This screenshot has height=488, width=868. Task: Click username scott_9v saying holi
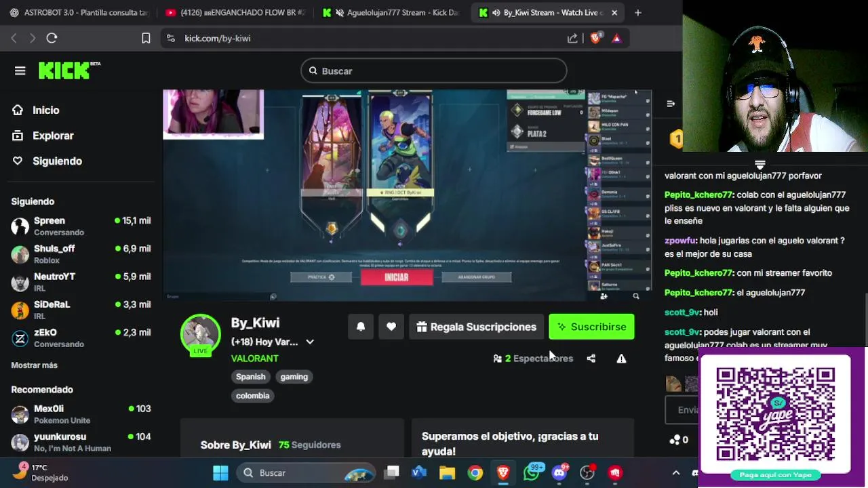tap(682, 312)
